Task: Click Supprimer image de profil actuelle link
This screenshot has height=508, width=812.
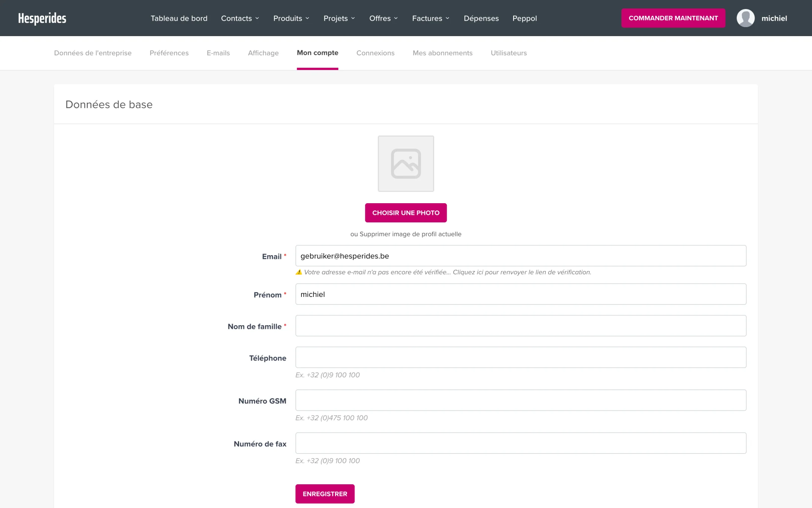Action: pos(410,234)
